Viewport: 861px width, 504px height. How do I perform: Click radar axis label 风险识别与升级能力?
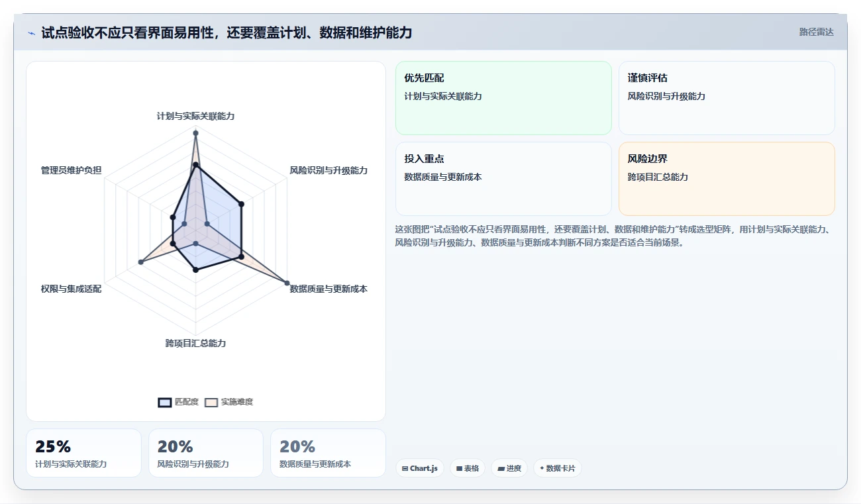(x=329, y=170)
